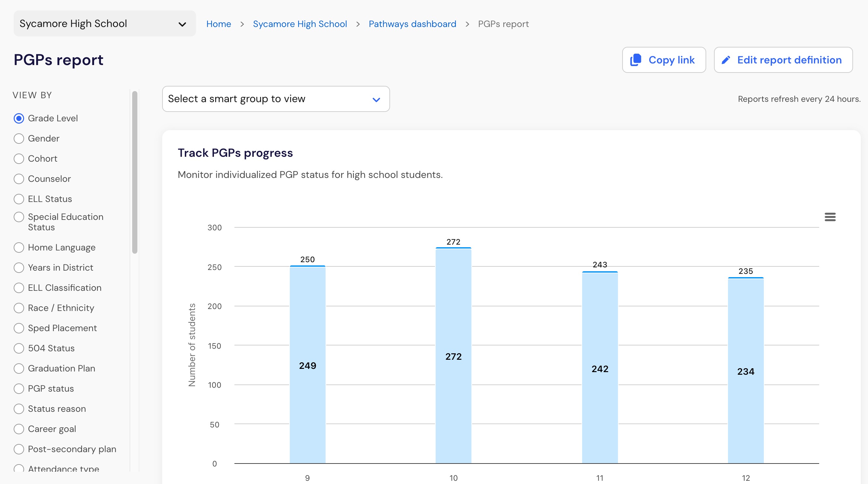
Task: Choose ELL Status view option
Action: pyautogui.click(x=19, y=199)
